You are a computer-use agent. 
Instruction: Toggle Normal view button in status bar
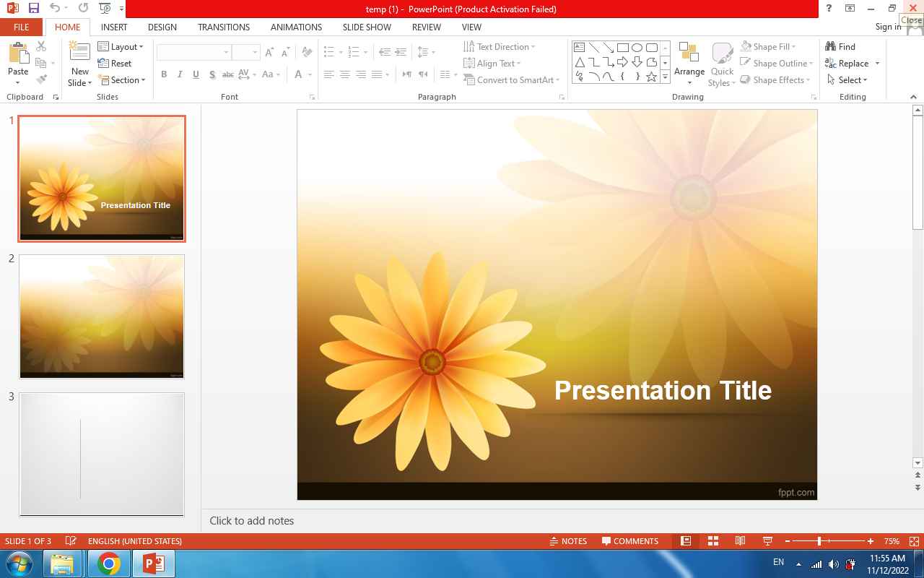(x=686, y=541)
